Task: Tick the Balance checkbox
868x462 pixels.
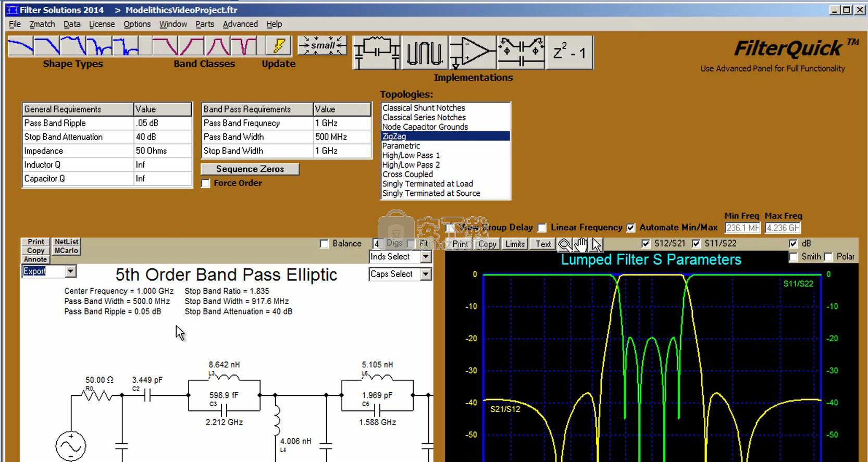Action: click(324, 244)
